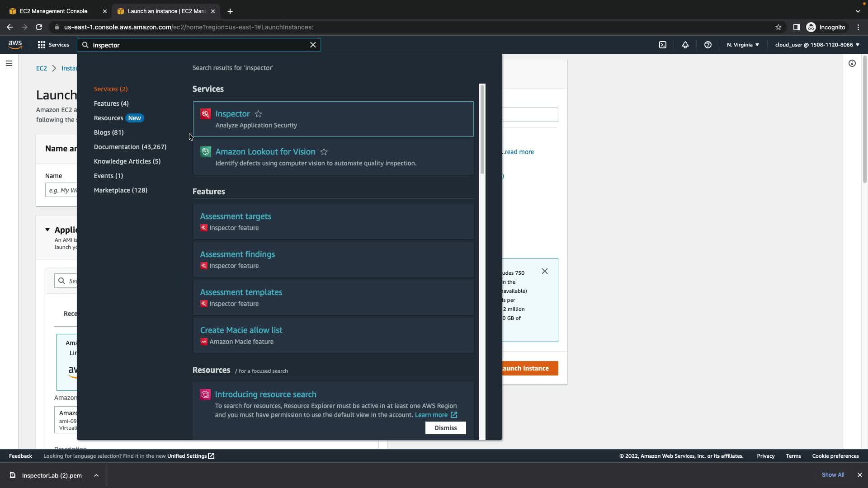Open the left navigation hamburger menu
868x488 pixels.
(9, 63)
